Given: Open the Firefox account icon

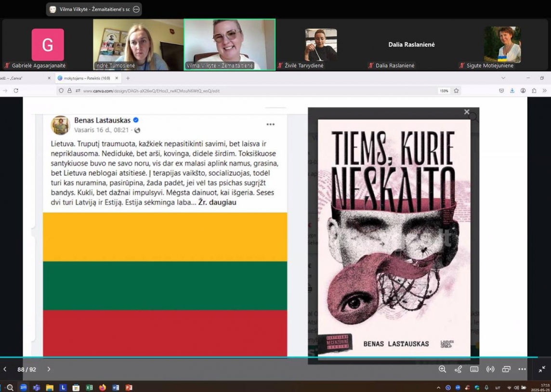Looking at the screenshot, I should 523,91.
